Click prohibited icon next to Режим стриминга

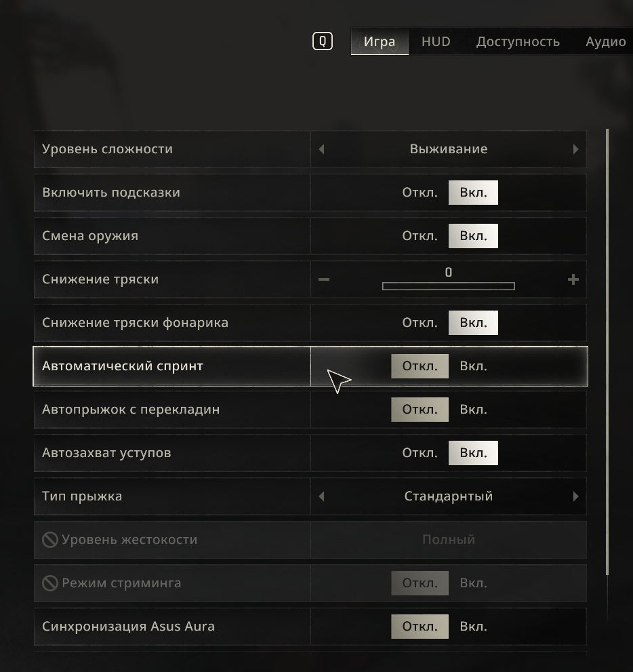50,583
